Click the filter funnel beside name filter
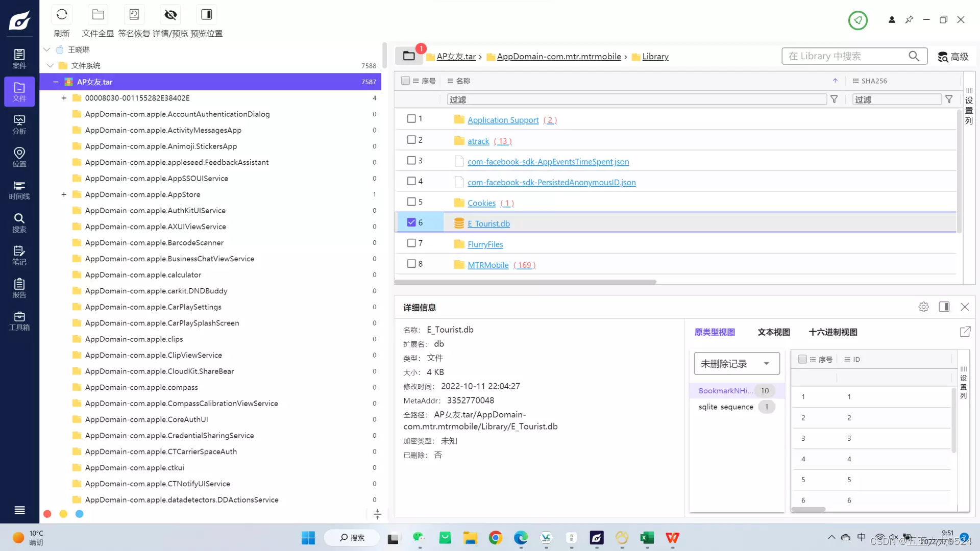 pyautogui.click(x=834, y=99)
